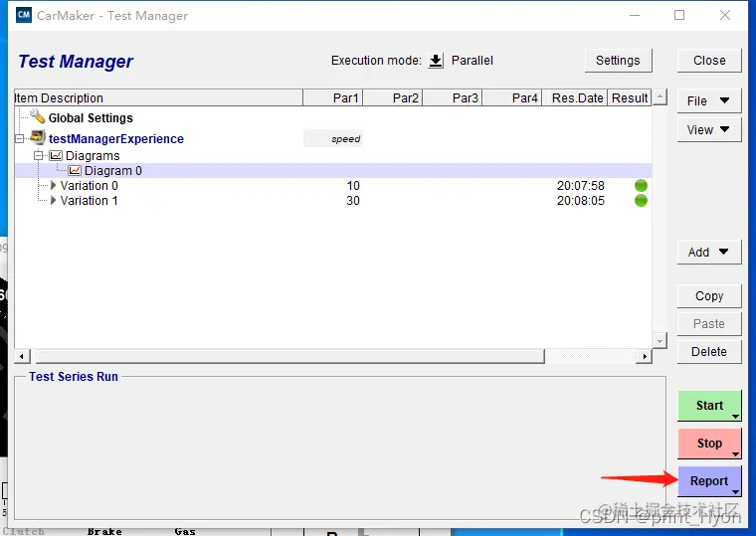Screen dimensions: 756x536
Task: Click the Par1 column header
Action: 332,97
